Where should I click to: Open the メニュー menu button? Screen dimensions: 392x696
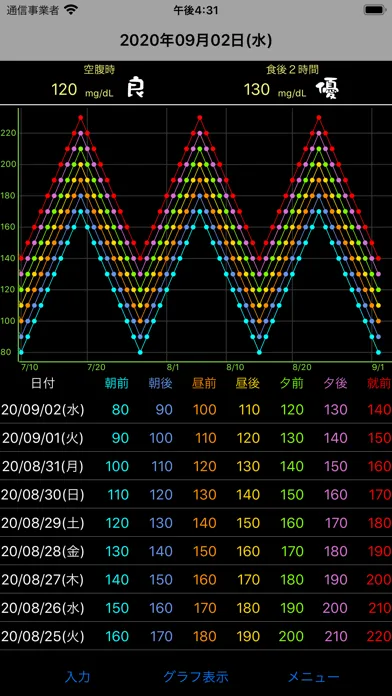(314, 676)
